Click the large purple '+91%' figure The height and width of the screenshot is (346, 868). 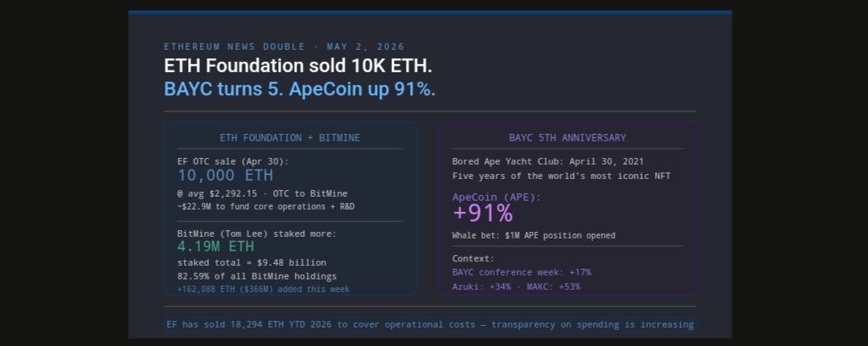click(x=483, y=214)
